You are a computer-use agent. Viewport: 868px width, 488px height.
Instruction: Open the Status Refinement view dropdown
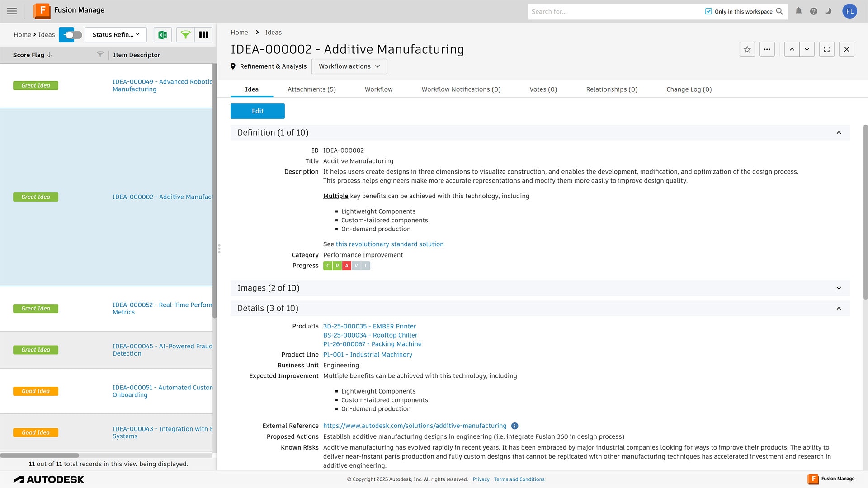116,35
